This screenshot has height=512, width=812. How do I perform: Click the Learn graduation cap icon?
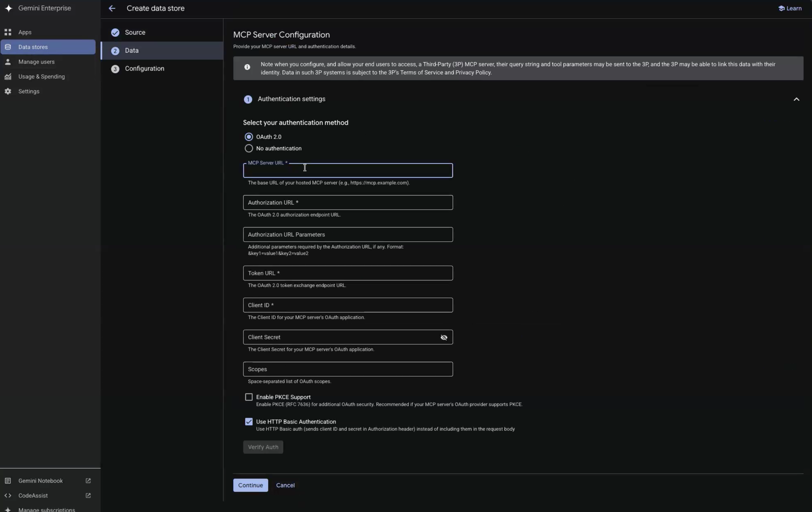(781, 9)
